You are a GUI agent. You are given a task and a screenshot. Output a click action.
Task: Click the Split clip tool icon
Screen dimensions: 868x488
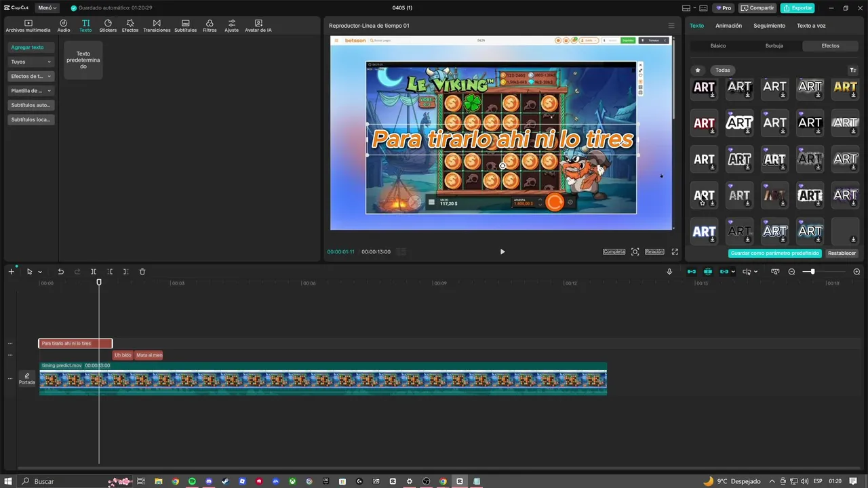click(x=94, y=272)
